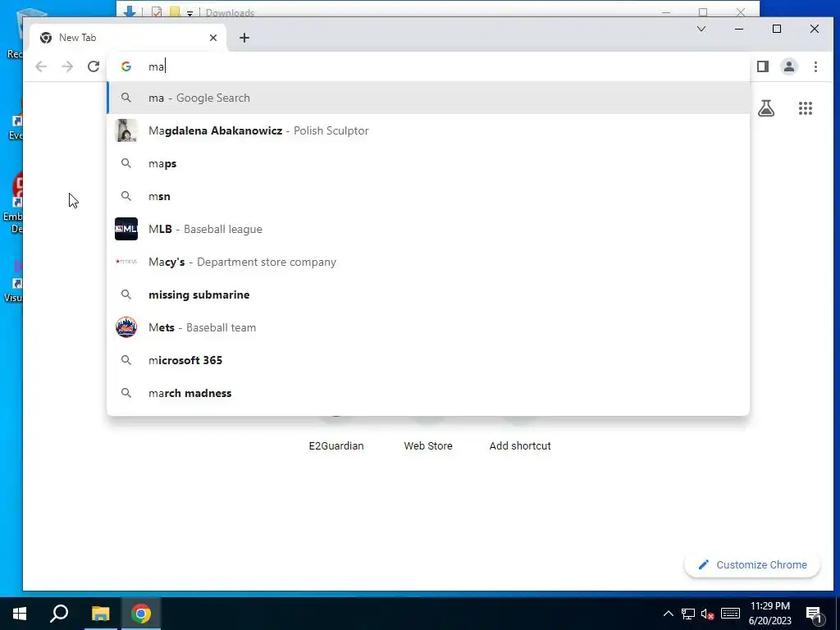Select the New Tab tab
The image size is (840, 630).
tap(129, 38)
